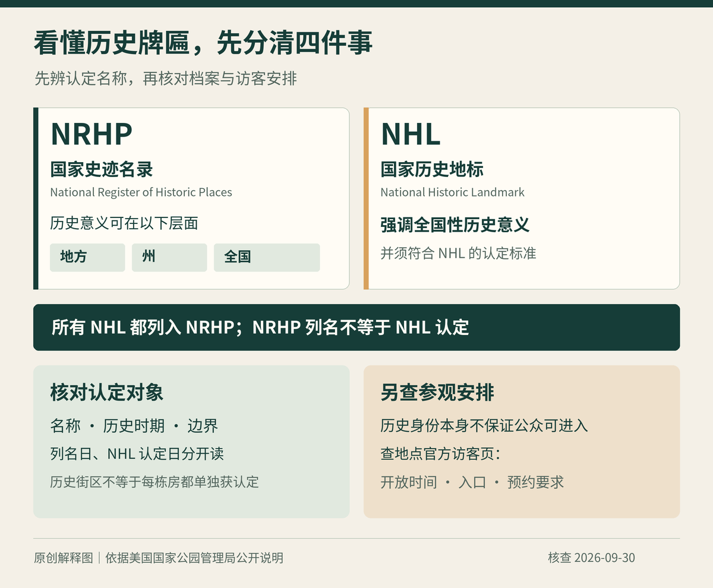Viewport: 713px width, 588px height.
Task: Click 历史街区不等于每栋房都单独获认定 note
Action: pos(154,482)
